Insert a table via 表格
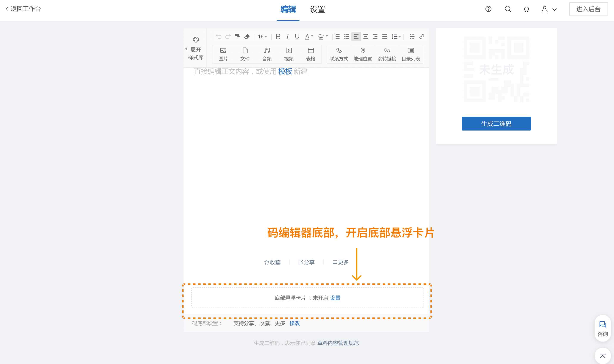The width and height of the screenshot is (614, 364). [311, 54]
